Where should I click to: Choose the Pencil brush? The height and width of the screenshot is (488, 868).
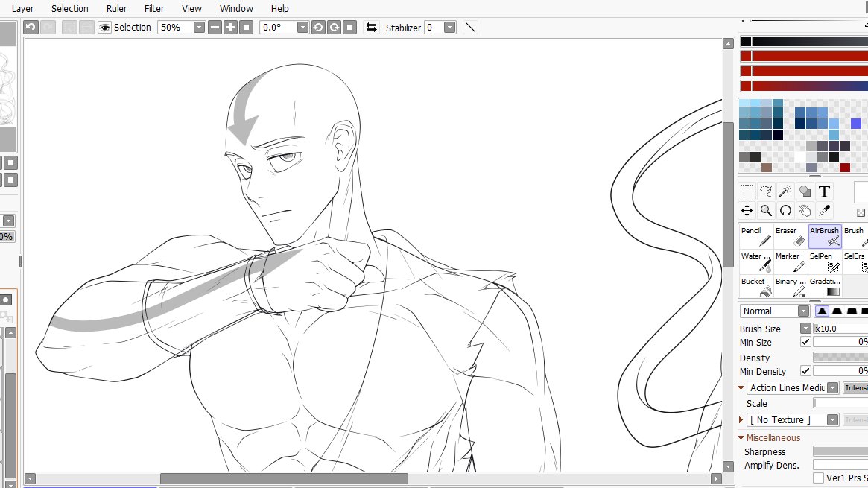[x=756, y=236]
